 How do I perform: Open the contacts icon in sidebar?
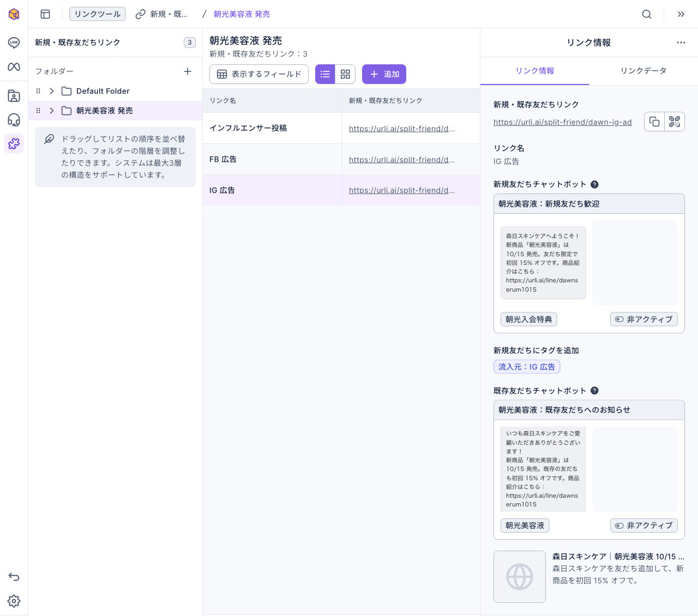pyautogui.click(x=14, y=96)
